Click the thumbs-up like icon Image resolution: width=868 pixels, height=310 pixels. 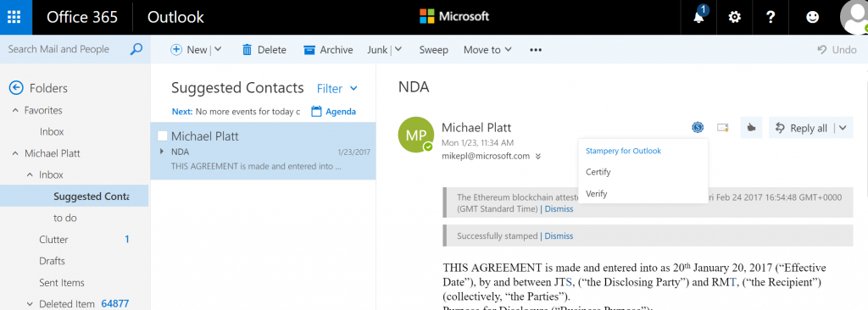point(751,128)
